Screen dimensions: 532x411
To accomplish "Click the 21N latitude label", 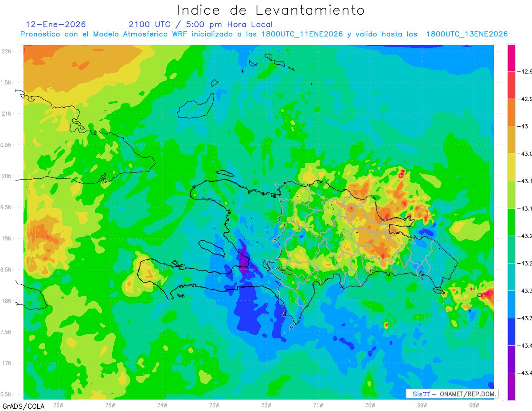I will coord(7,114).
